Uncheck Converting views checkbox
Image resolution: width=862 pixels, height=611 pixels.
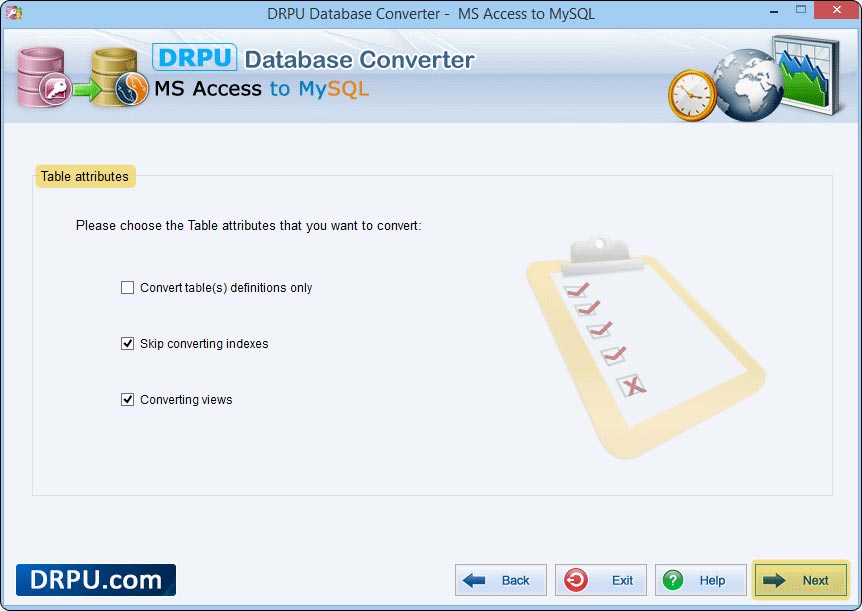(x=127, y=400)
